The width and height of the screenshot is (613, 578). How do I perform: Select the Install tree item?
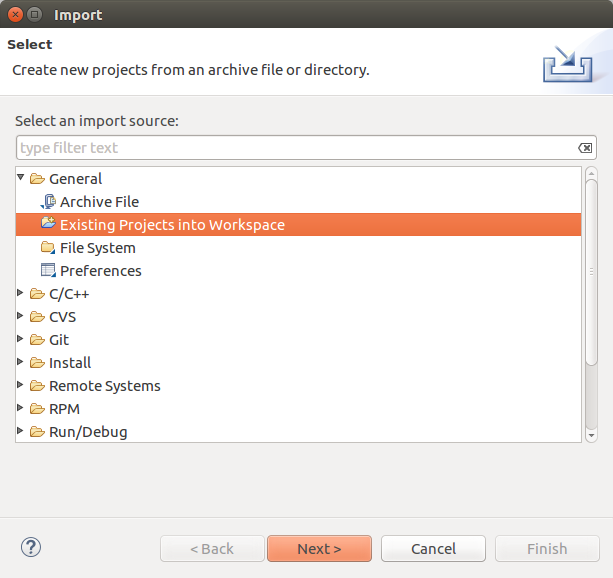(70, 363)
